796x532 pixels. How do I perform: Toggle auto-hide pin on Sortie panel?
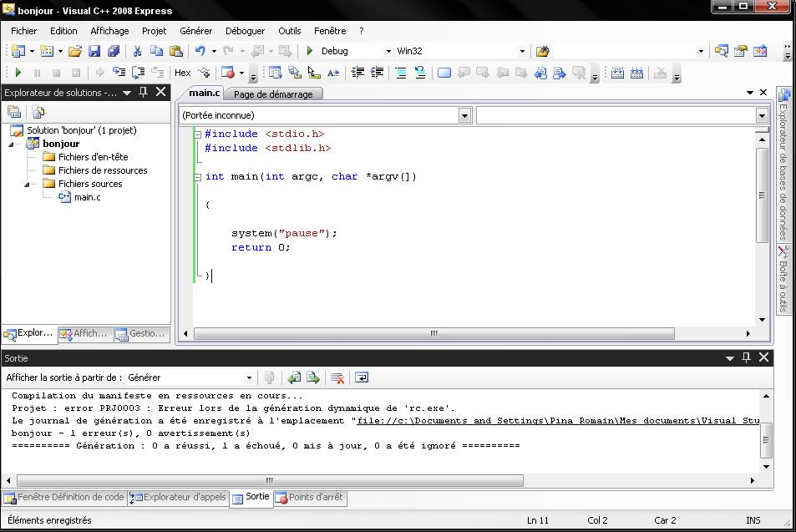coord(746,357)
